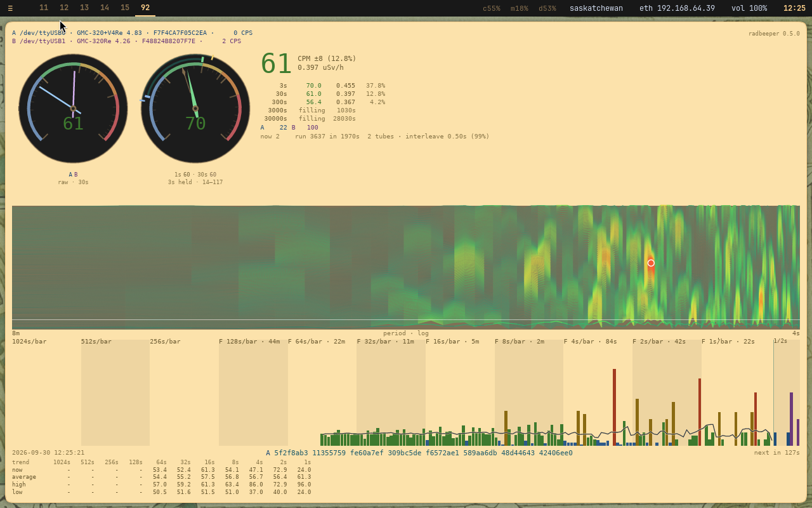Click the '128s/bar · 44m' column header

point(249,342)
